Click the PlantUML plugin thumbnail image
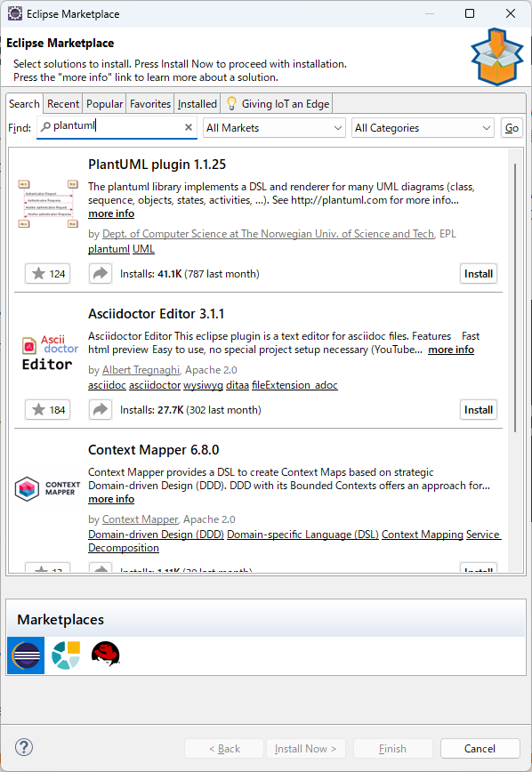Viewport: 532px width, 772px height. coord(48,205)
